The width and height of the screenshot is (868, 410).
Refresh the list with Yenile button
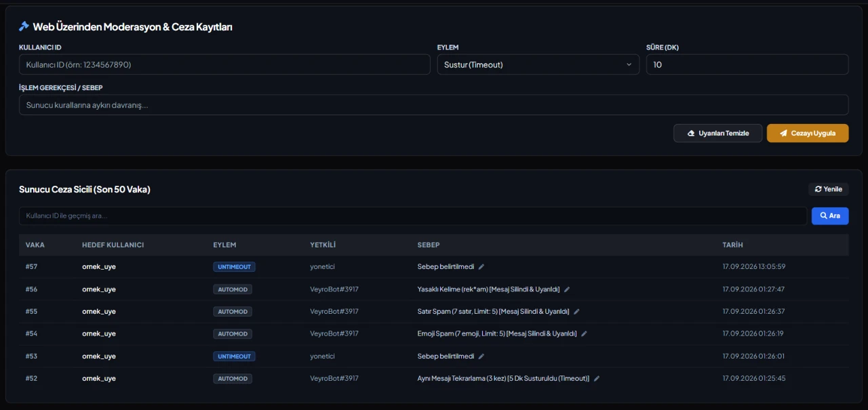[829, 189]
